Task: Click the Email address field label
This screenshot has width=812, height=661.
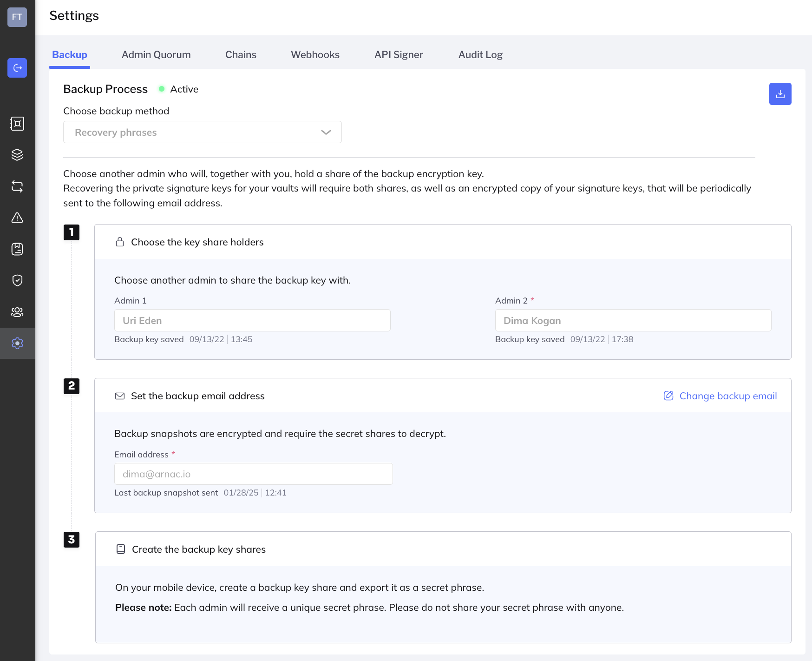Action: pyautogui.click(x=144, y=454)
